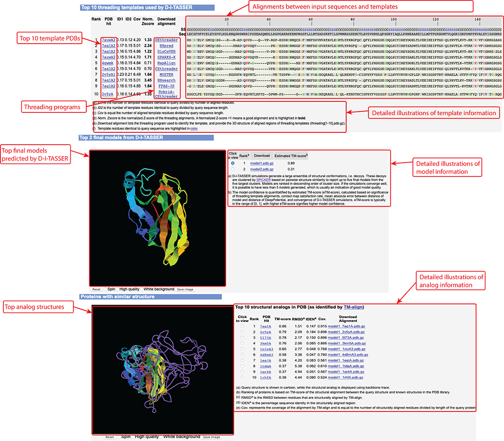Download model1.pdb.gz file
The height and width of the screenshot is (441, 504).
pyautogui.click(x=262, y=163)
